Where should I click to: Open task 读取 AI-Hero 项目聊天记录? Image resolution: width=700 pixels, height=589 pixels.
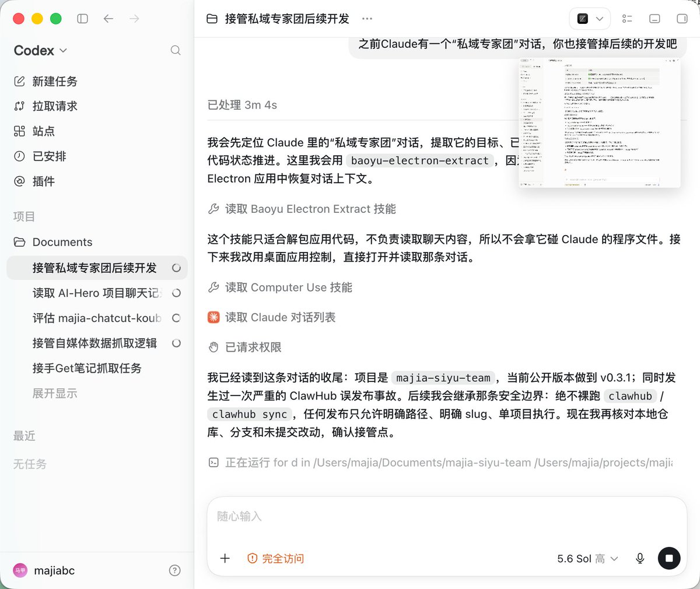click(x=97, y=293)
